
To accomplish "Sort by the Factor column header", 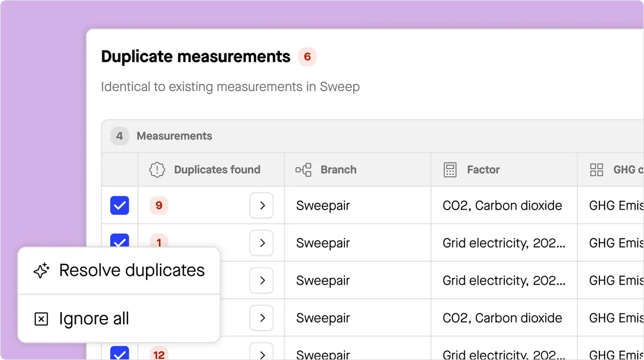I will (x=483, y=170).
